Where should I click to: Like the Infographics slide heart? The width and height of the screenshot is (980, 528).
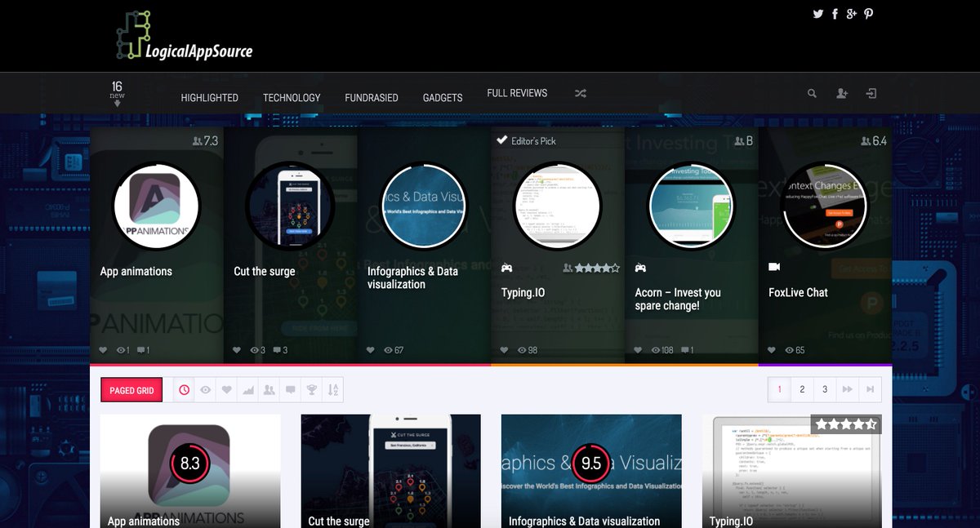371,350
